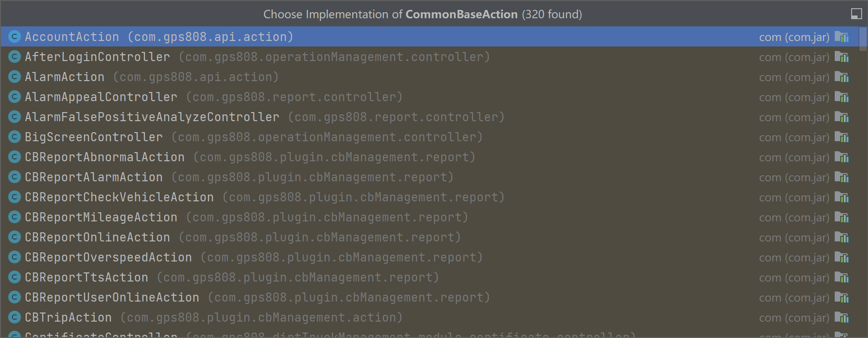Screen dimensions: 868x338
Task: Navigate to CBReportAlarmAction implementation
Action: pos(93,177)
